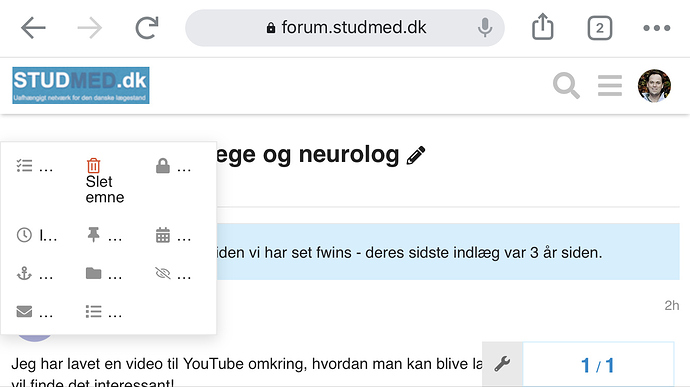Open forum search magnifier icon
Viewport: 690px width, 387px height.
[x=566, y=85]
